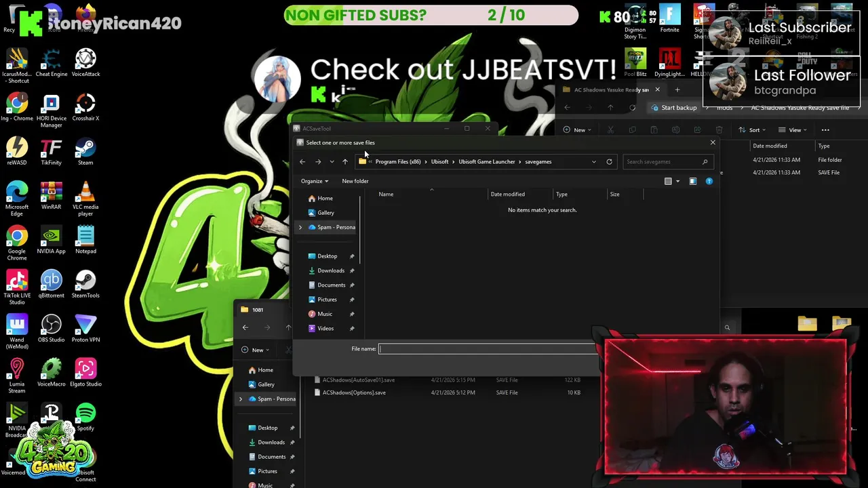Open DyingLight desktop shortcut

pyautogui.click(x=669, y=62)
